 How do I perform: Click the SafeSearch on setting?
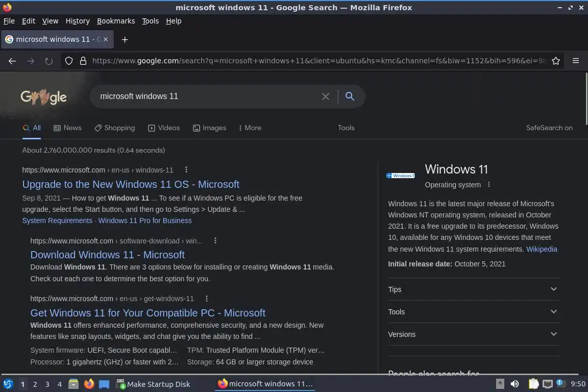coord(549,128)
